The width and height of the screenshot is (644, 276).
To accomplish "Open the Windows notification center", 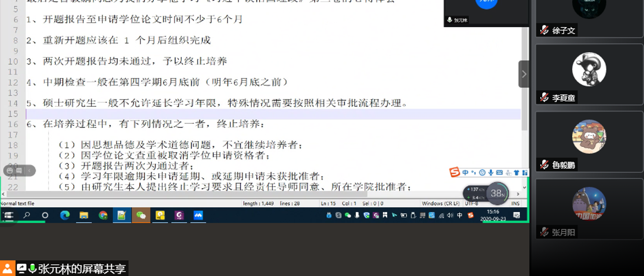I will click(x=517, y=215).
